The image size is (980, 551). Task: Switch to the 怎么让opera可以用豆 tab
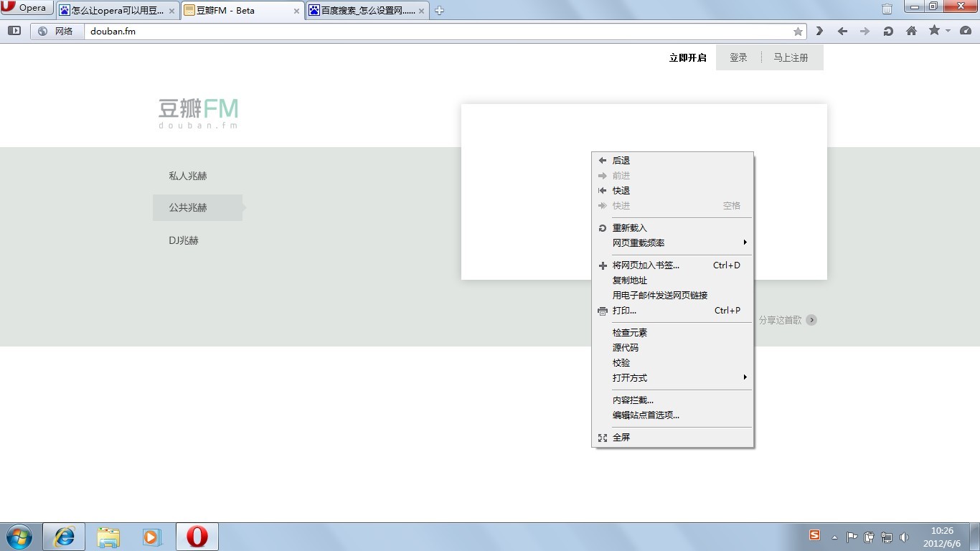click(118, 11)
